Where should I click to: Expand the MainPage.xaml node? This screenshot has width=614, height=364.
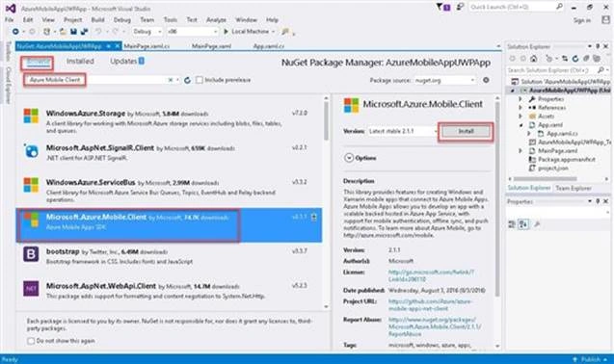point(521,150)
